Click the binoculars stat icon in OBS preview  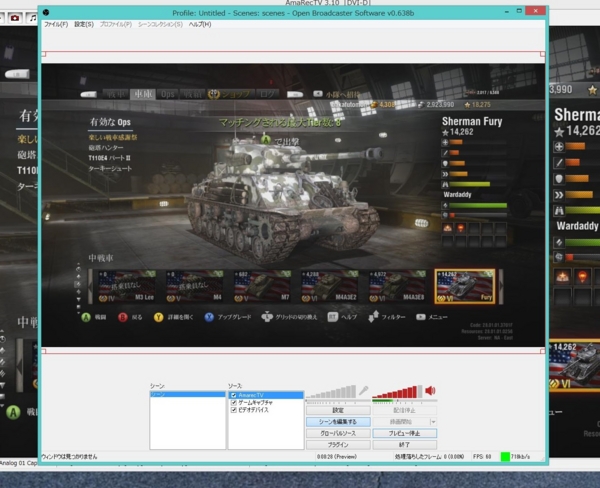click(445, 184)
